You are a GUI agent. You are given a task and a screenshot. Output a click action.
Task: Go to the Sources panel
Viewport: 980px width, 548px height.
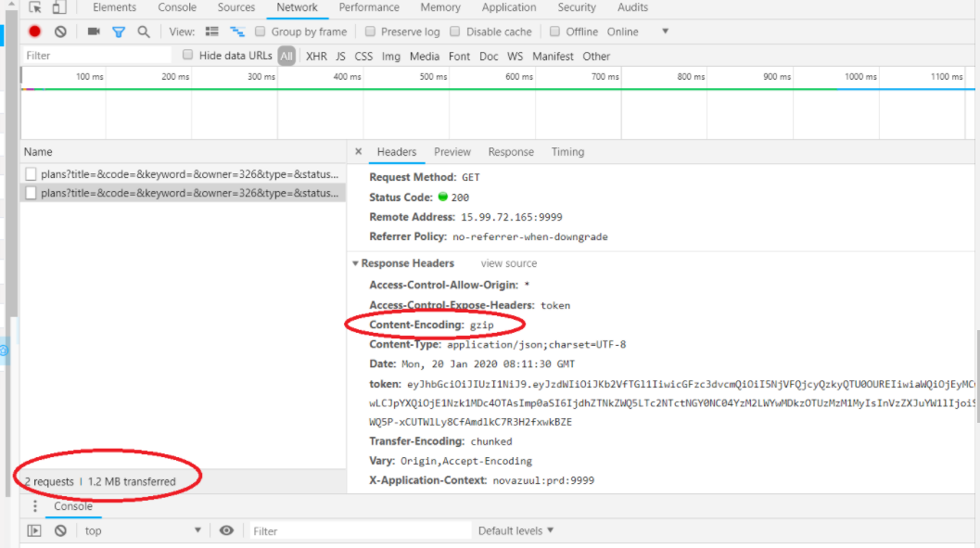(236, 7)
